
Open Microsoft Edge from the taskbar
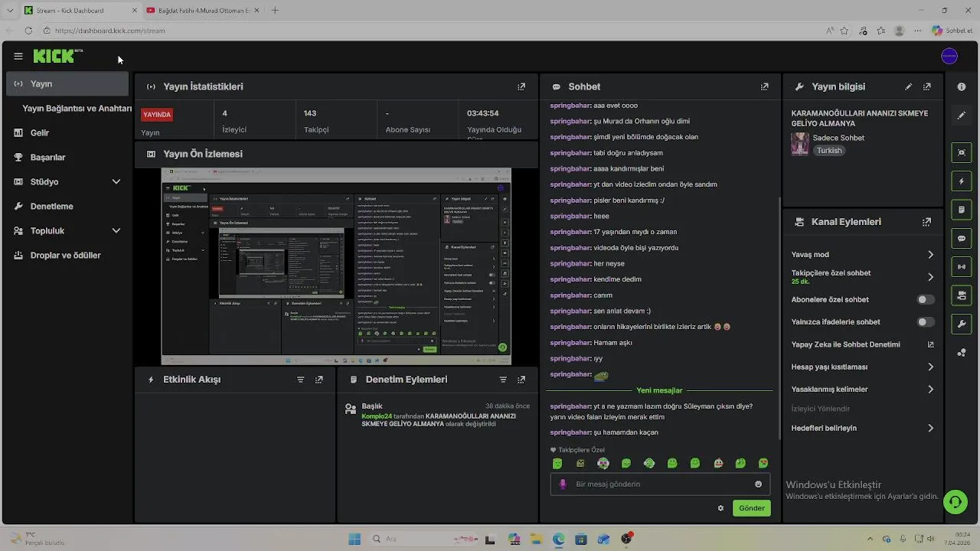pyautogui.click(x=559, y=540)
